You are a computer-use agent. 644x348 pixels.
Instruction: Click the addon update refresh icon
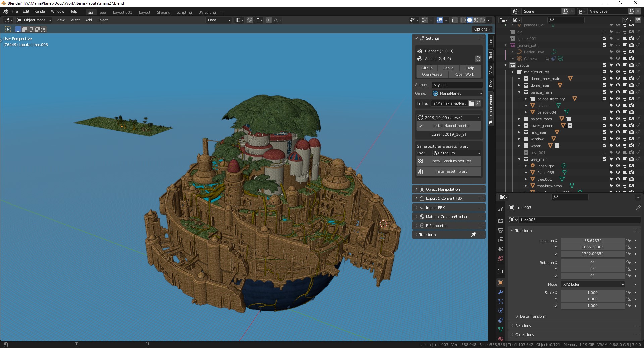point(478,59)
